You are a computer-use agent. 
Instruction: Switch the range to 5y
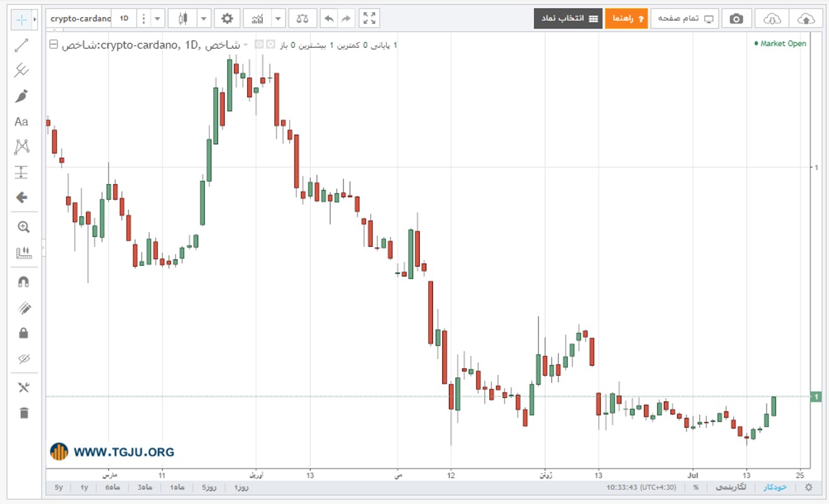pyautogui.click(x=59, y=487)
